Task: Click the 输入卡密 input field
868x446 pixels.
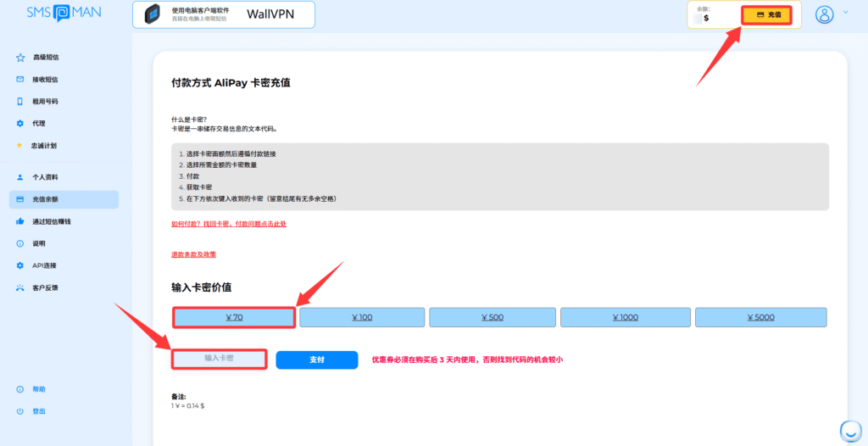Action: 220,359
